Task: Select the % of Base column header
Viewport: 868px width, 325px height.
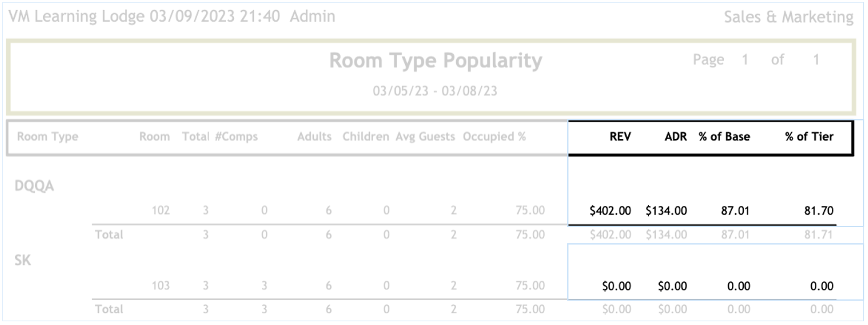Action: point(724,137)
